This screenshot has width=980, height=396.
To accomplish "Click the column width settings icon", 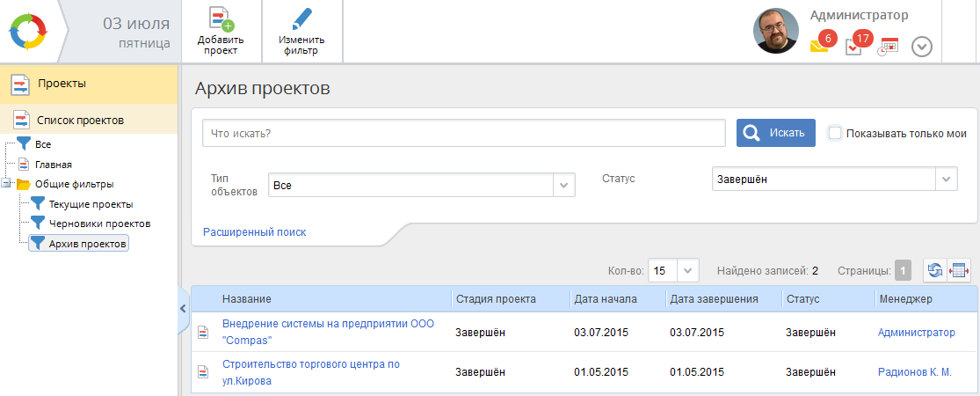I will (958, 270).
